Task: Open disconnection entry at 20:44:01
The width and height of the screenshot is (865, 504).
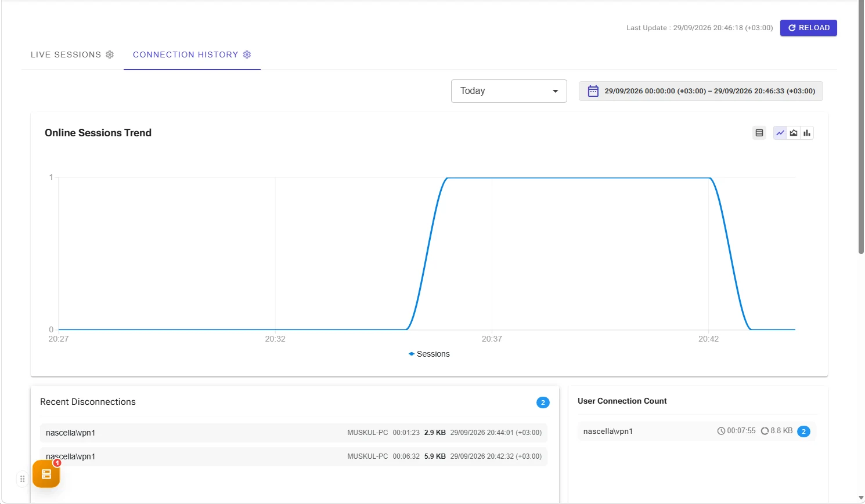Action: 294,433
